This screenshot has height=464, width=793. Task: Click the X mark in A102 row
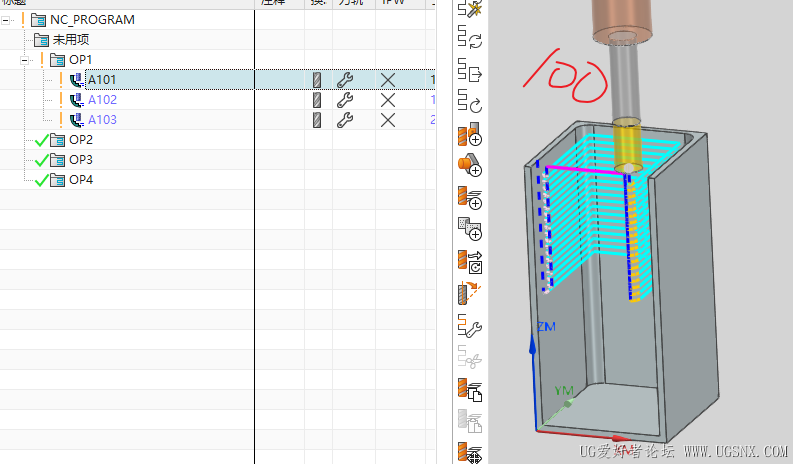(x=388, y=100)
